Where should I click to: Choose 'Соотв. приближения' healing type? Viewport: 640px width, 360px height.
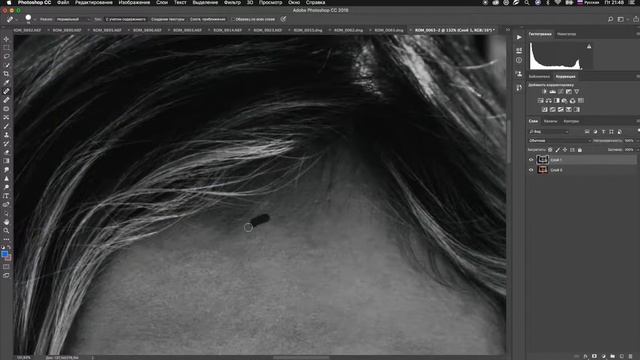click(x=207, y=19)
